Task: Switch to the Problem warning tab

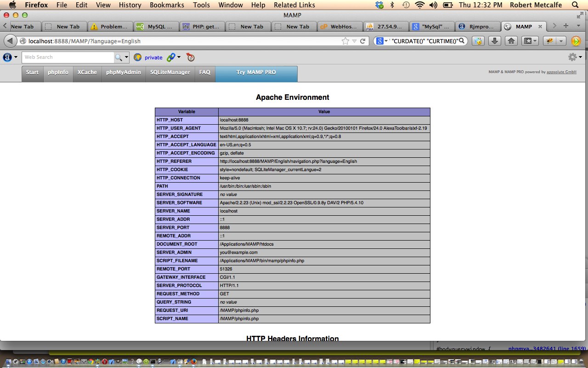Action: point(110,26)
